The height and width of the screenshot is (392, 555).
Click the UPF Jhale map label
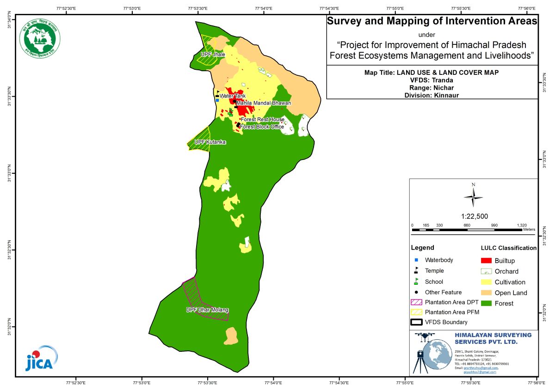point(213,54)
